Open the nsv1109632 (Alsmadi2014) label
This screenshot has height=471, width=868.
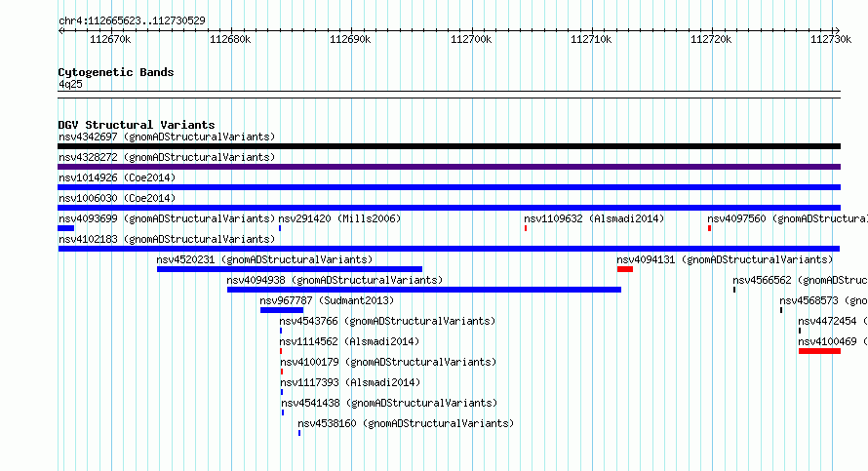pos(594,218)
